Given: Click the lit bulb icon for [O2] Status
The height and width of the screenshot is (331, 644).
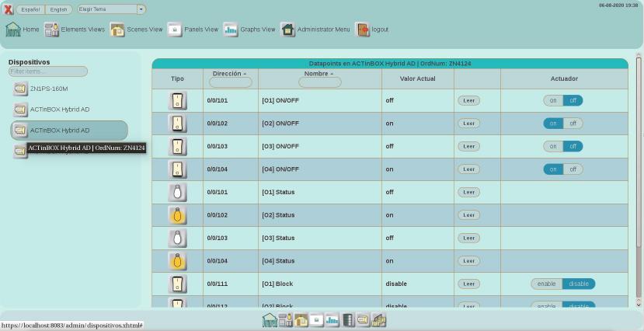Looking at the screenshot, I should click(x=177, y=215).
